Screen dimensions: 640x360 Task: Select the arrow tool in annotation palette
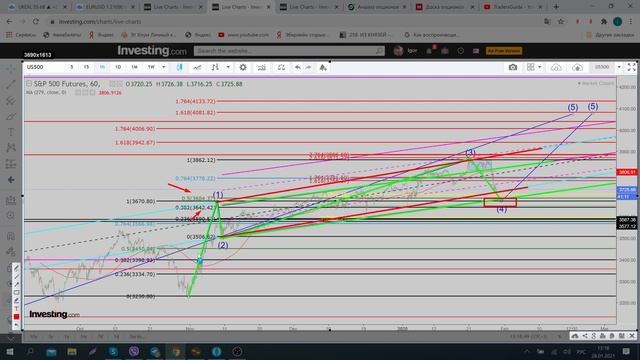click(x=16, y=284)
